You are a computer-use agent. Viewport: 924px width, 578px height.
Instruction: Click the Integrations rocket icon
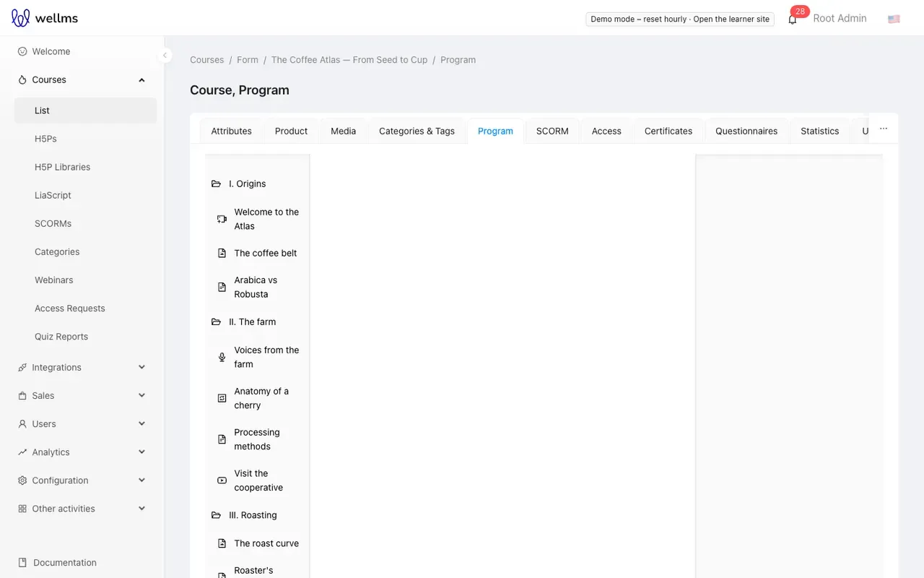point(22,367)
